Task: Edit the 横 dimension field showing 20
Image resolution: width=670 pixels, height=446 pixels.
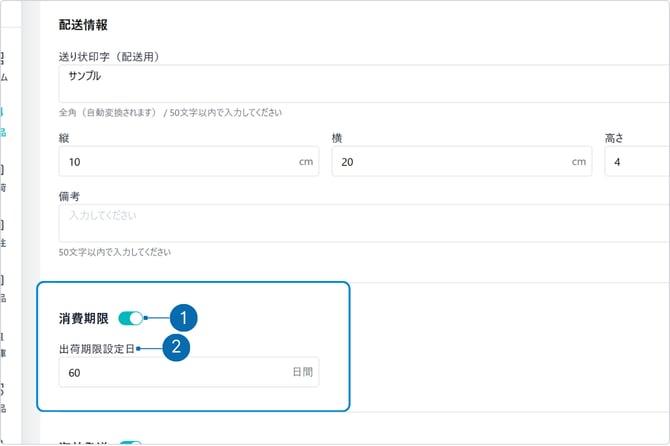Action: pos(462,161)
